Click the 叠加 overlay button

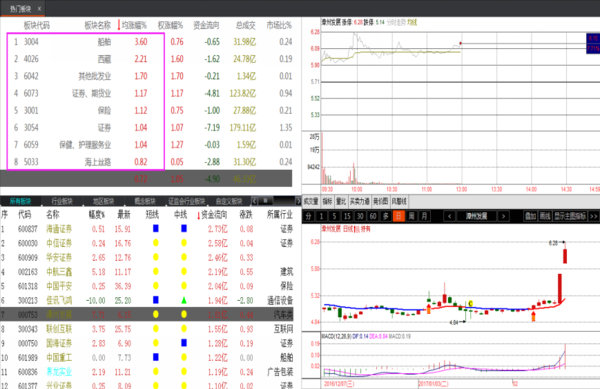pos(530,216)
